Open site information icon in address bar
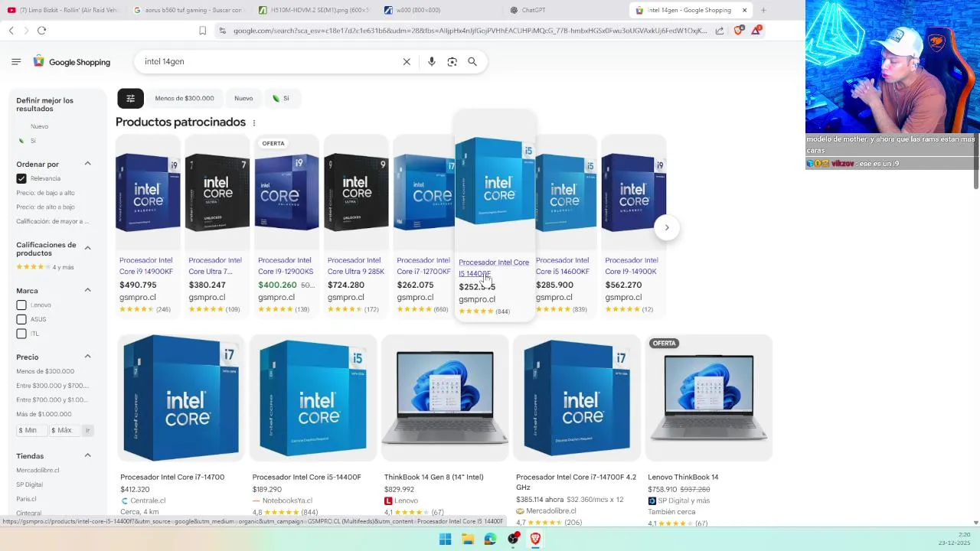This screenshot has width=980, height=551. coord(222,31)
